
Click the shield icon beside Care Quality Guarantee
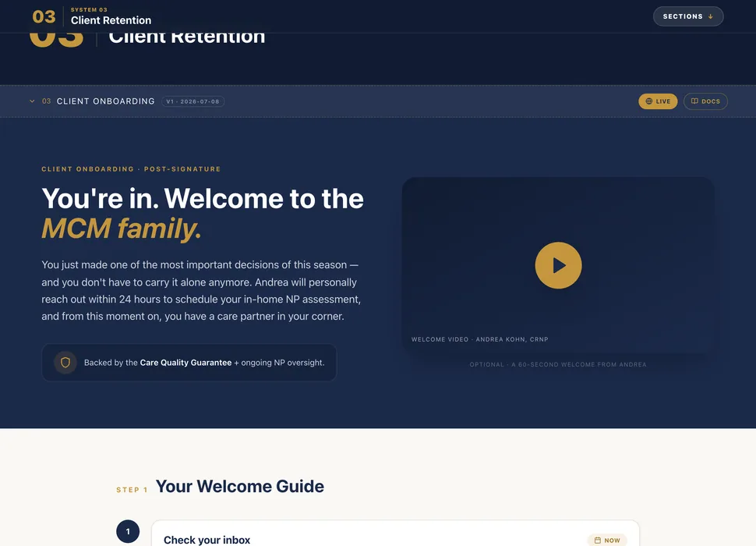(65, 362)
